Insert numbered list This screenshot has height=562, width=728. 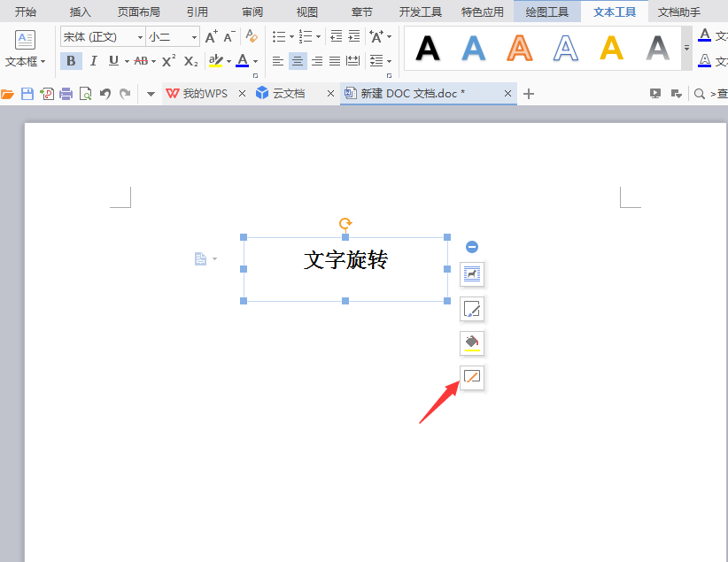pyautogui.click(x=306, y=36)
